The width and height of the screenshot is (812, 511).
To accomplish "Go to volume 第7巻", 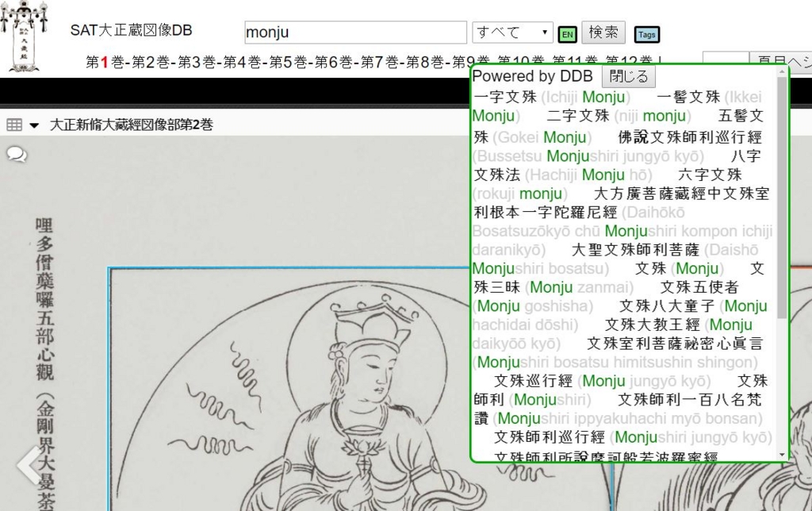I will pyautogui.click(x=380, y=62).
